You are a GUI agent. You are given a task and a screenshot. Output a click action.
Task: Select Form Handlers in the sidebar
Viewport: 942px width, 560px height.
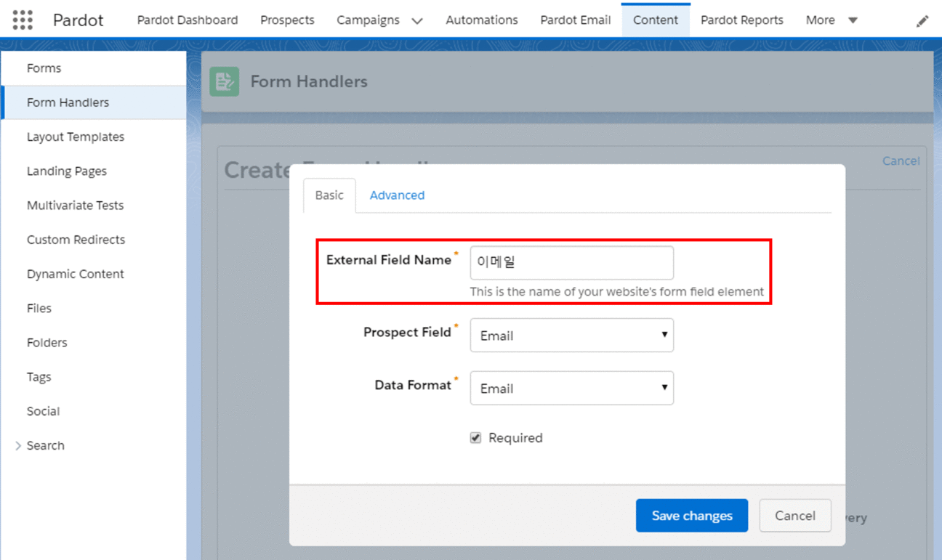coord(93,102)
